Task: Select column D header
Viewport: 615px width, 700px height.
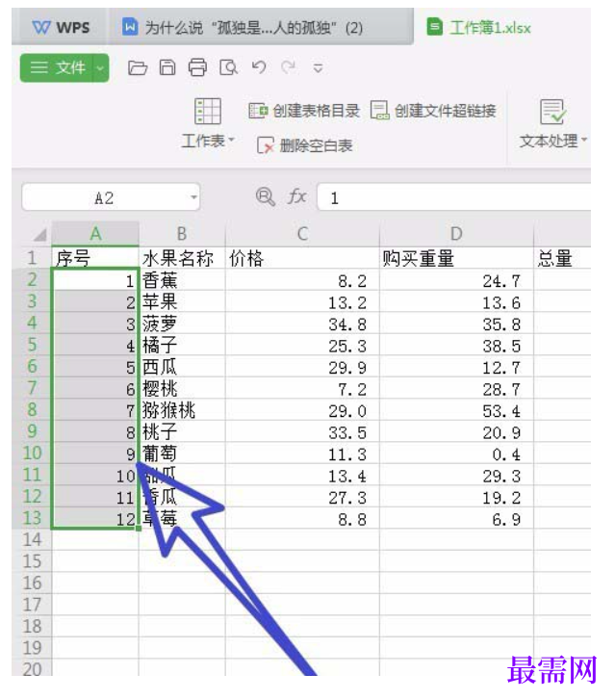Action: coord(456,233)
